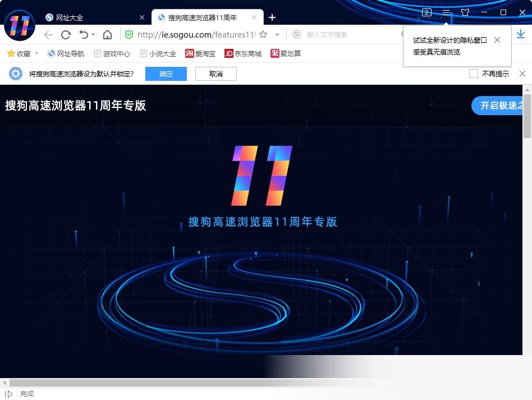Click the Sogou 11 avatar logo
Image resolution: width=532 pixels, height=400 pixels.
tap(19, 25)
